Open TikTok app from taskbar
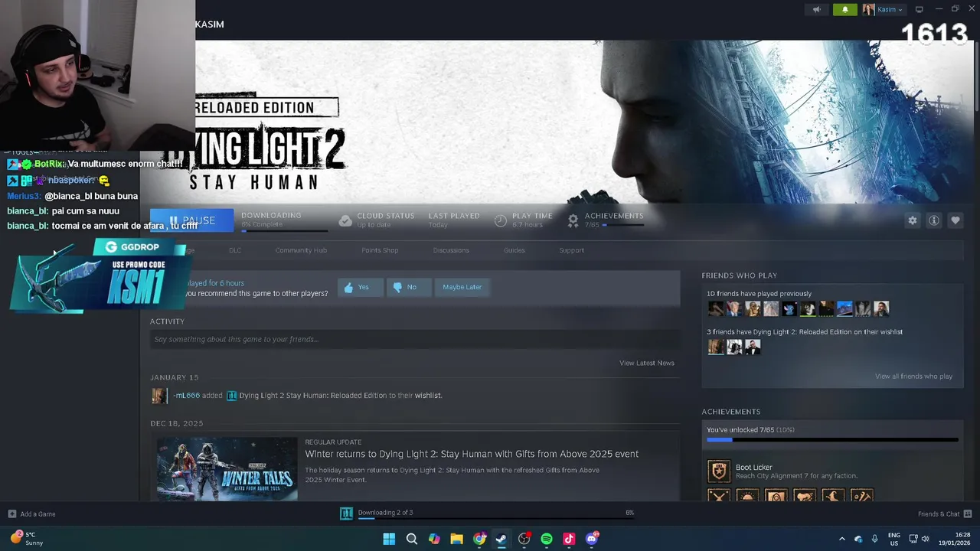 click(x=569, y=539)
